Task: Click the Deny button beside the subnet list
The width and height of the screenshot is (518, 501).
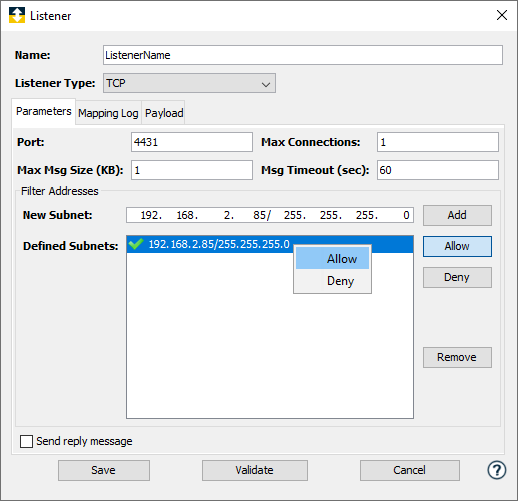Action: pyautogui.click(x=457, y=277)
